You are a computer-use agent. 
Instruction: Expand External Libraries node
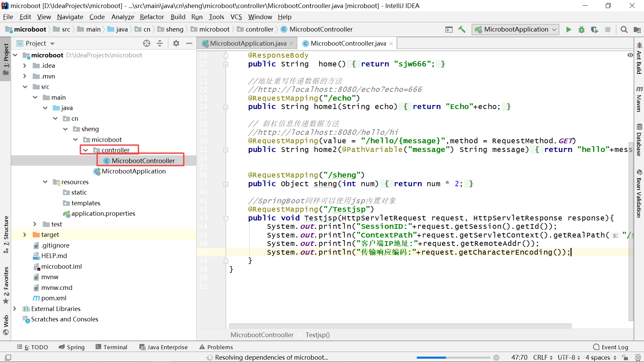click(15, 309)
